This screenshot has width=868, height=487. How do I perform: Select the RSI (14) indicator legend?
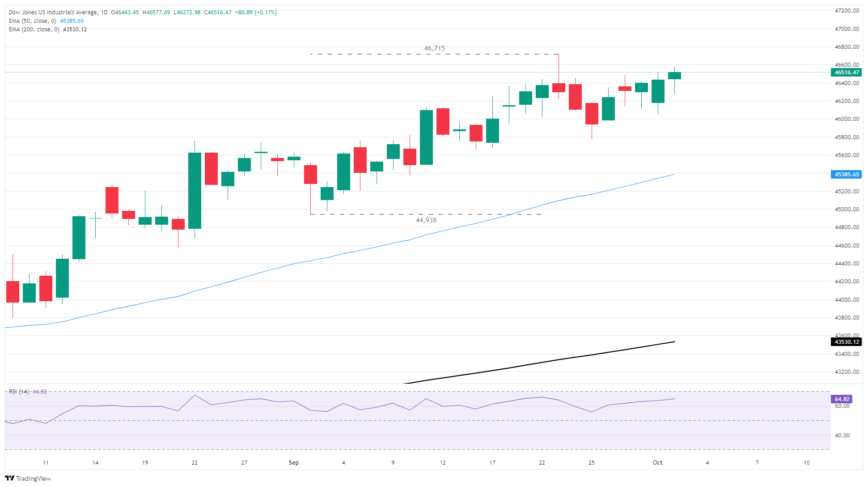point(19,392)
